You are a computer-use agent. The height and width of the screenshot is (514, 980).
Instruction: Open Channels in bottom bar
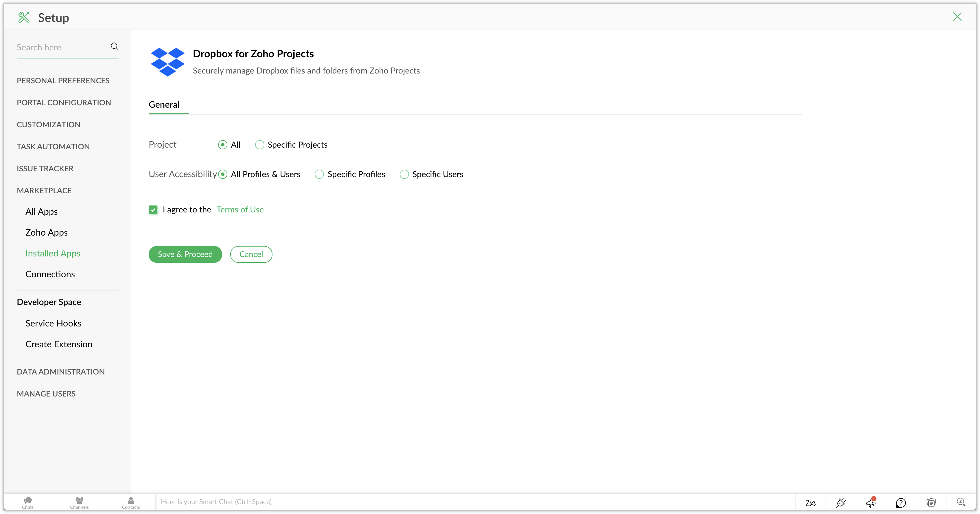pyautogui.click(x=79, y=503)
